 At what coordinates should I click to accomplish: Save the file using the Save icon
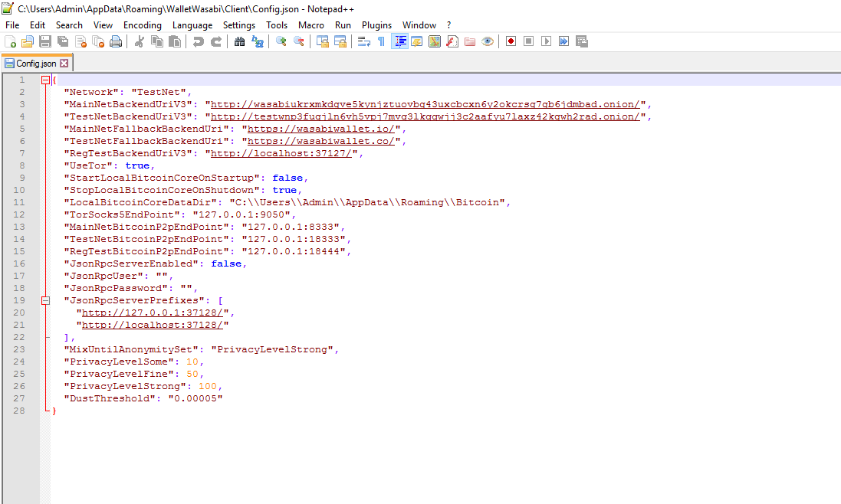pyautogui.click(x=45, y=42)
